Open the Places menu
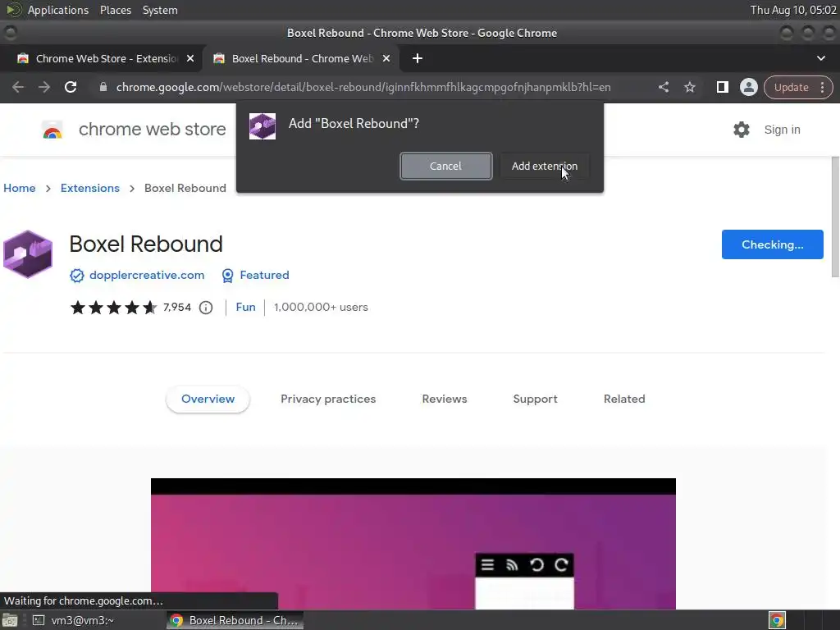This screenshot has height=630, width=840. [x=115, y=10]
